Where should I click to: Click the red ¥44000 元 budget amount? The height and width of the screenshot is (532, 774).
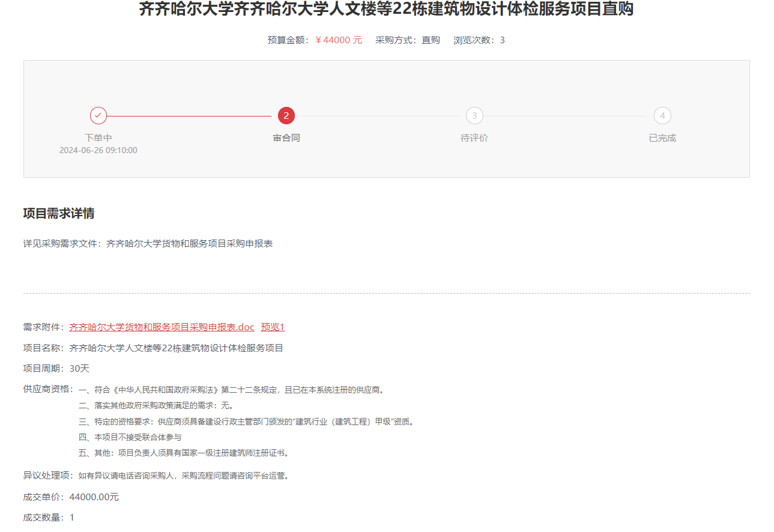click(339, 40)
